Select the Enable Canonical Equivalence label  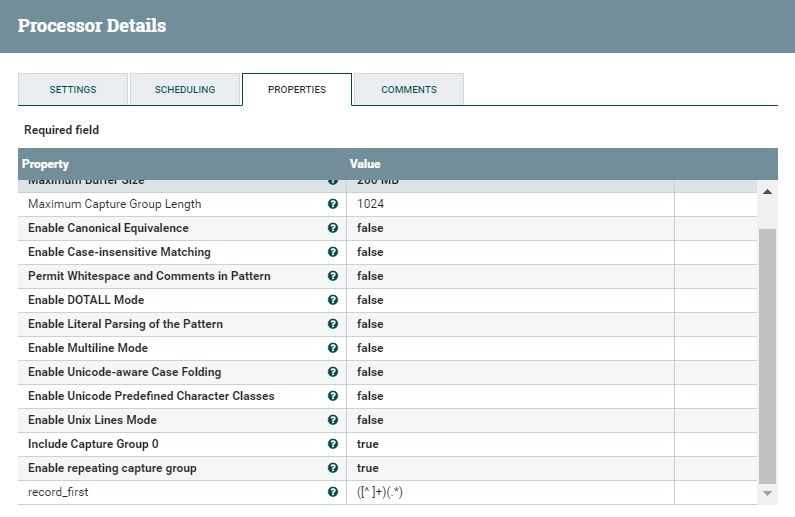[x=108, y=228]
